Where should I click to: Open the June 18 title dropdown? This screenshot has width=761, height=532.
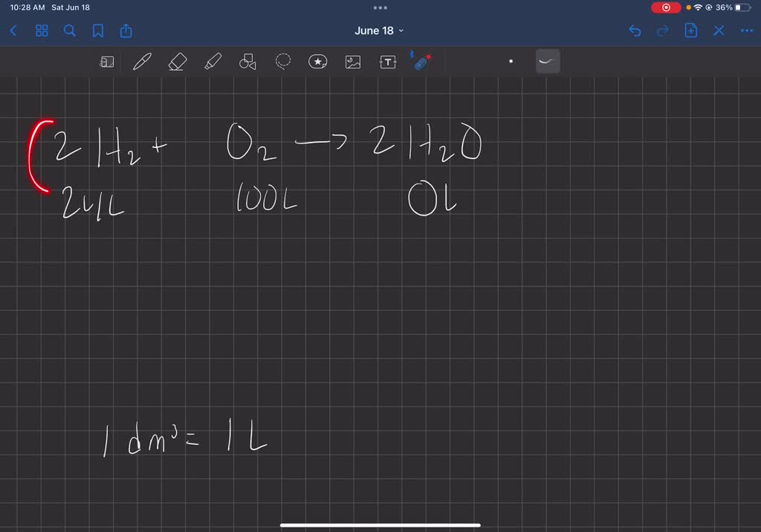(x=379, y=30)
